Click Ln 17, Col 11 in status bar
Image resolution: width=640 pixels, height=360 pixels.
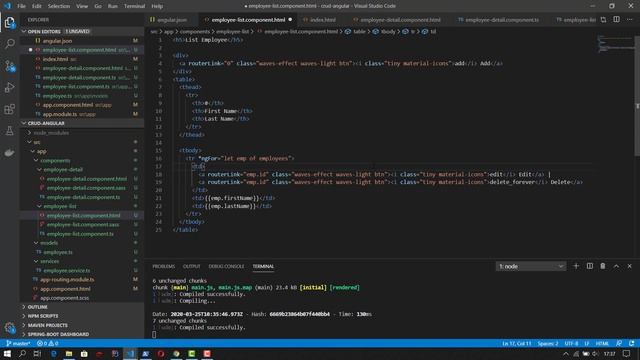coord(516,343)
